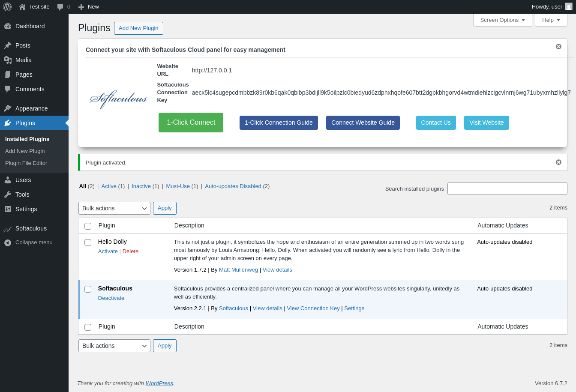This screenshot has width=576, height=392.
Task: Tick the Hello Dolly plugin checkbox
Action: (88, 242)
